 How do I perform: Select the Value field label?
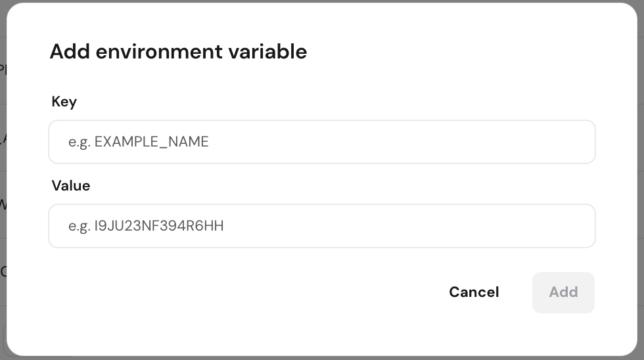[x=71, y=185]
